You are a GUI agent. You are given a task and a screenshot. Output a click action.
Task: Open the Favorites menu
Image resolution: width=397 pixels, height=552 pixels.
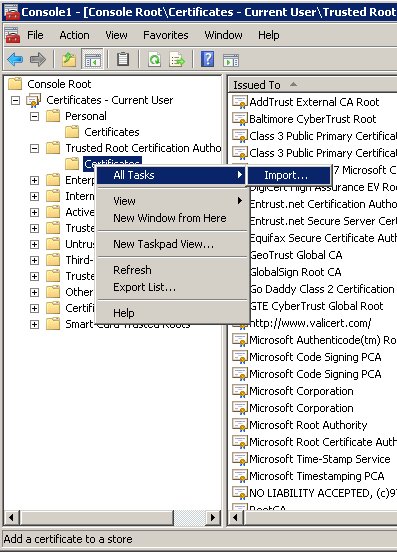click(x=165, y=35)
